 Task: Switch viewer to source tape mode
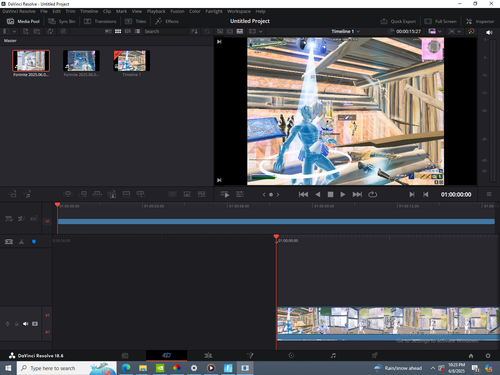(230, 31)
